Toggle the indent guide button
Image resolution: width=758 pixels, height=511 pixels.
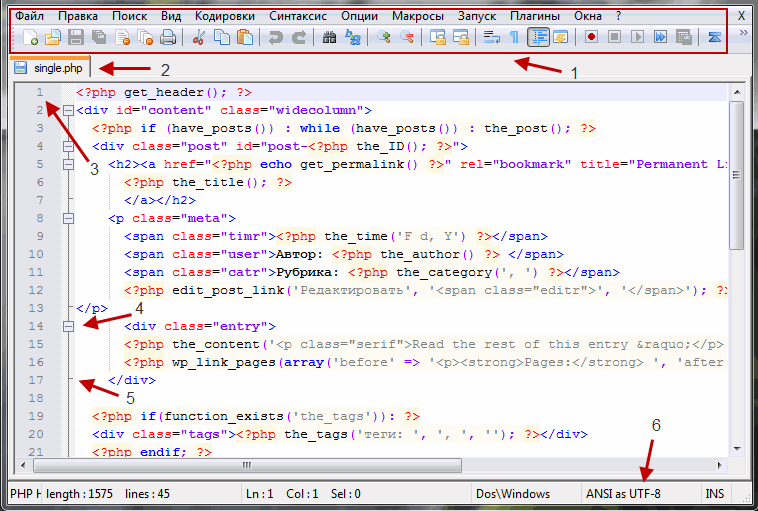click(538, 37)
